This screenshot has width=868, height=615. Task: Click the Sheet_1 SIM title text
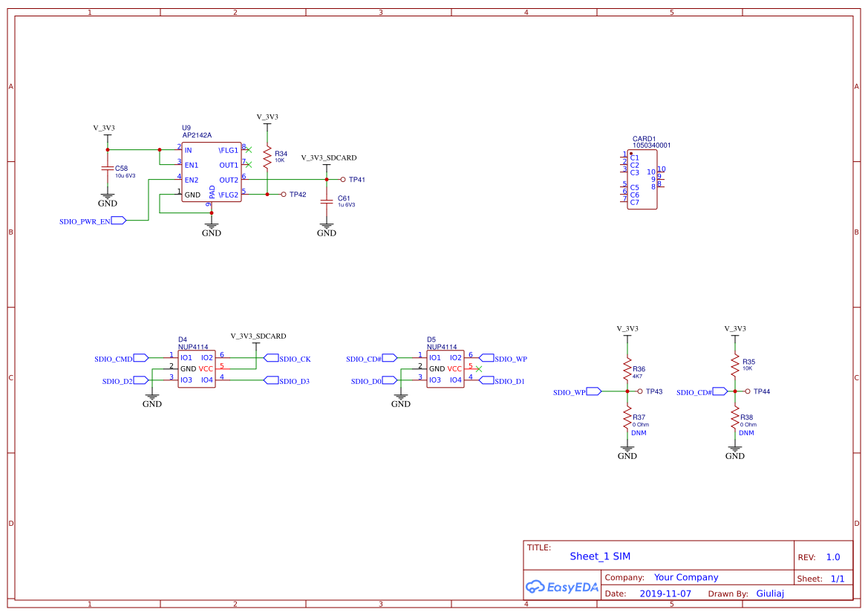point(600,556)
